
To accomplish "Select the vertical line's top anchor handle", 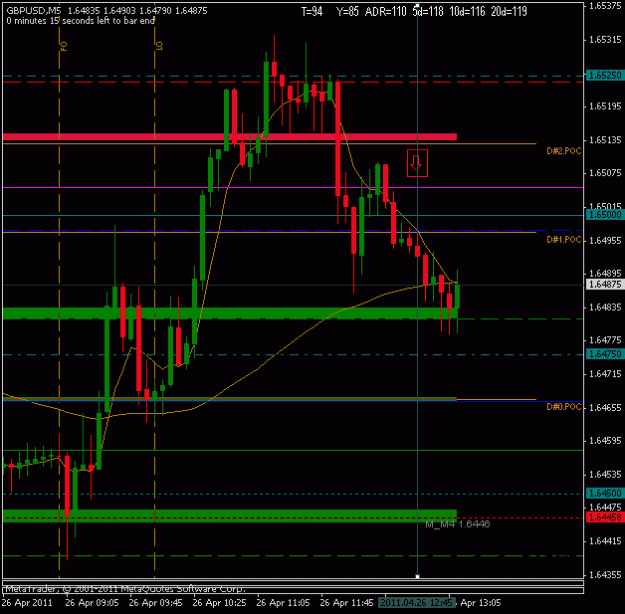I will coord(417,5).
